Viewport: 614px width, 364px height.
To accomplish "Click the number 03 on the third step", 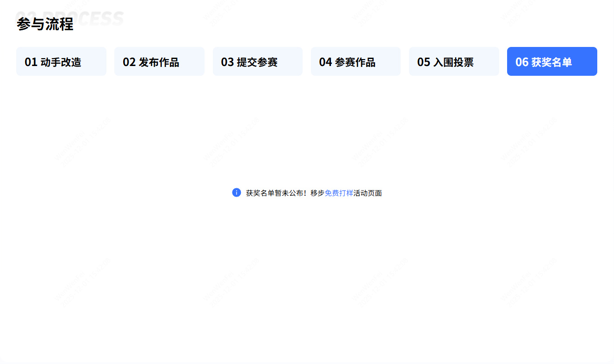I will (x=227, y=62).
